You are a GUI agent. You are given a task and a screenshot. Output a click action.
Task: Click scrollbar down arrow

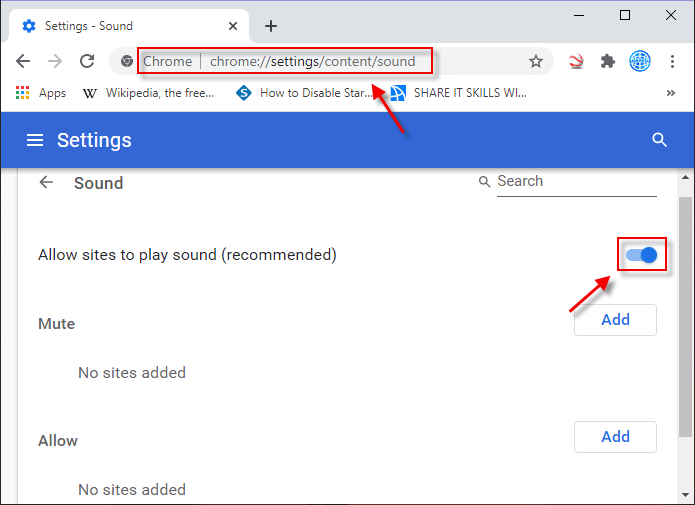click(x=685, y=495)
